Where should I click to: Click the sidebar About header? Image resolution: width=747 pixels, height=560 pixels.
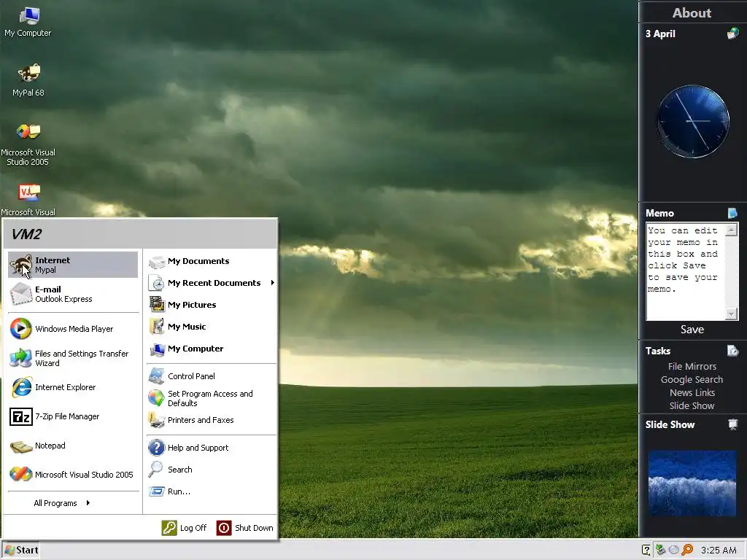692,13
